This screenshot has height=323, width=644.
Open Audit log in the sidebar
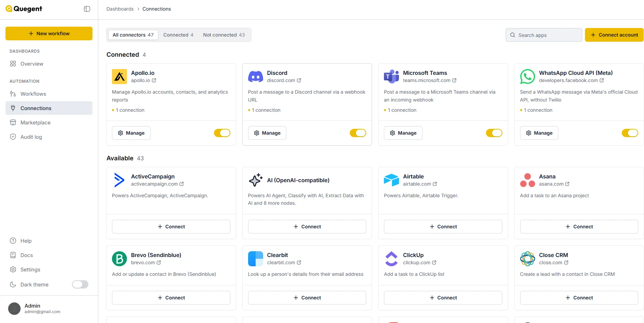click(49, 137)
